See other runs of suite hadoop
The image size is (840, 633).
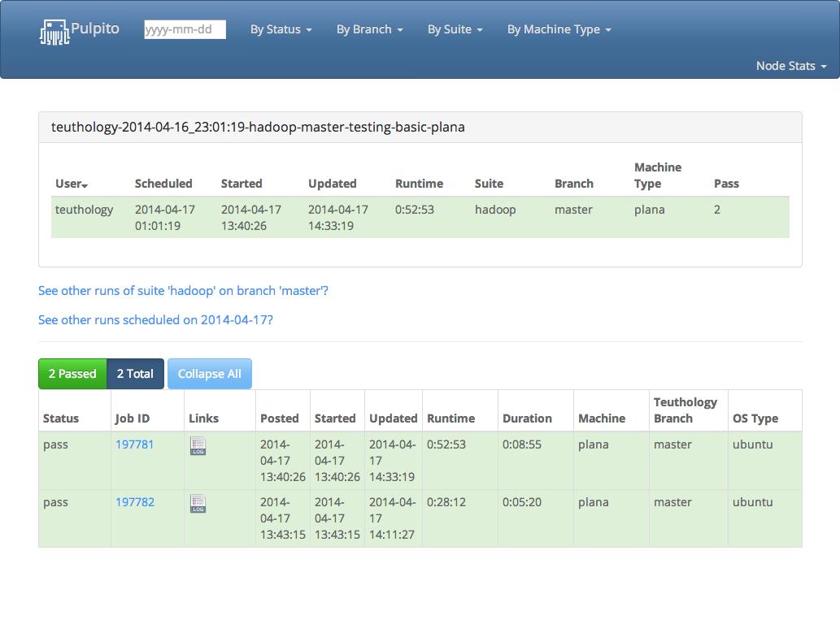(x=183, y=291)
